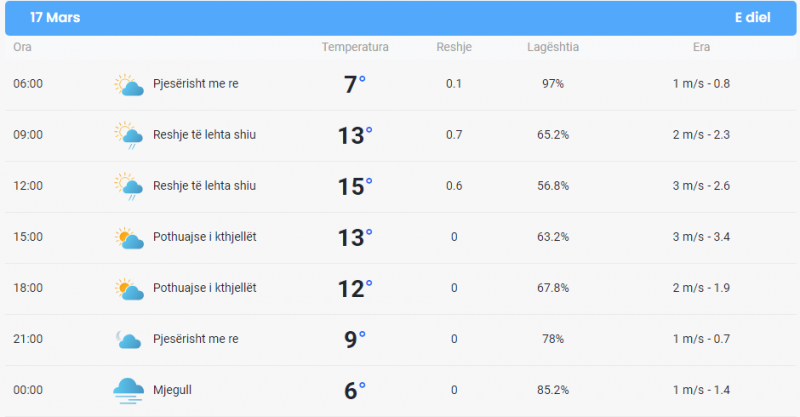Click the light rain icon at 12:00
The image size is (800, 417).
tap(129, 187)
